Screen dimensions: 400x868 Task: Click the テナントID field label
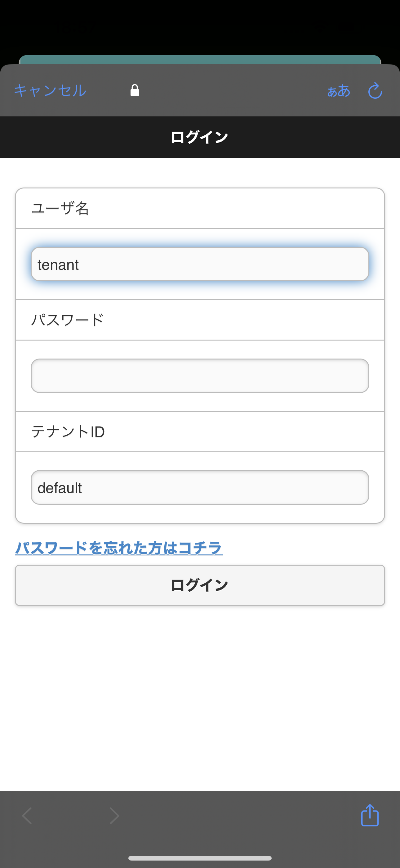pyautogui.click(x=68, y=432)
